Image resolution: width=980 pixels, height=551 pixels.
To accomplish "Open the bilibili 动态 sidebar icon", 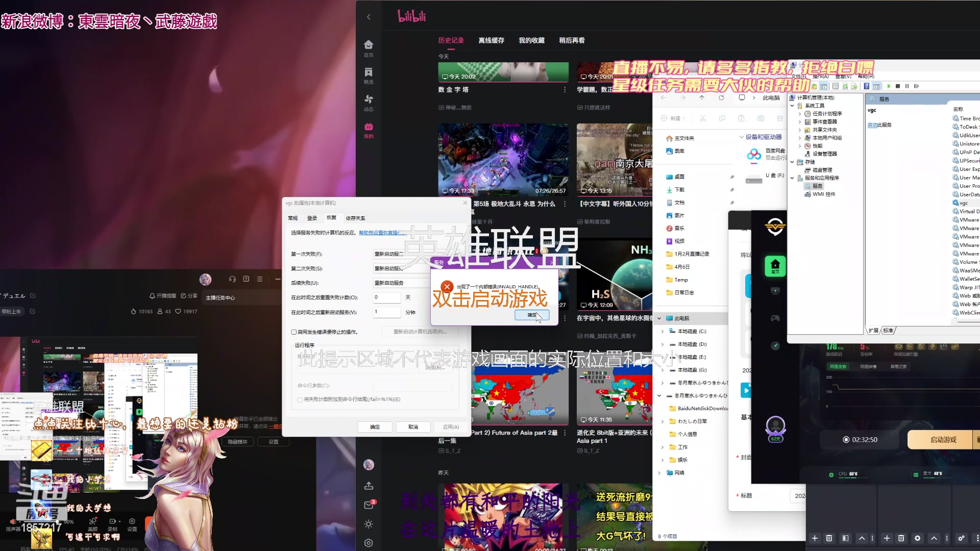I will point(369,103).
